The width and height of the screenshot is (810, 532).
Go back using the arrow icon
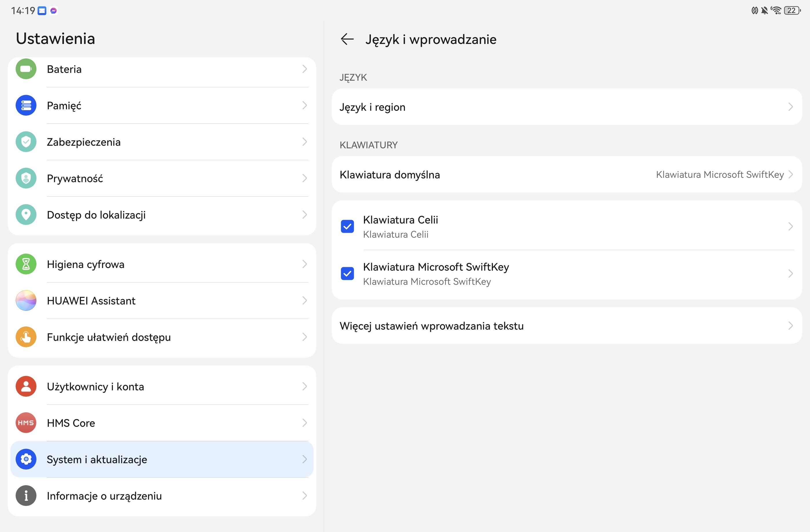347,39
